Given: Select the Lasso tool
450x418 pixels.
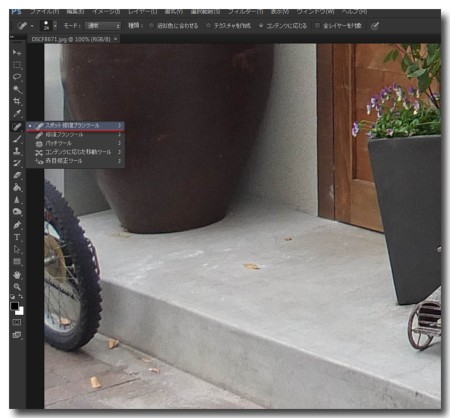Looking at the screenshot, I should pos(17,77).
